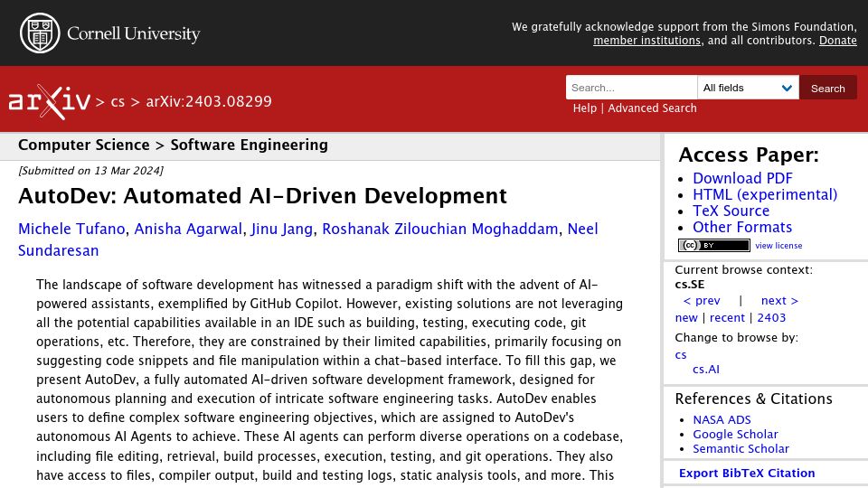Open author Neel Sundaresan's page

coord(583,229)
